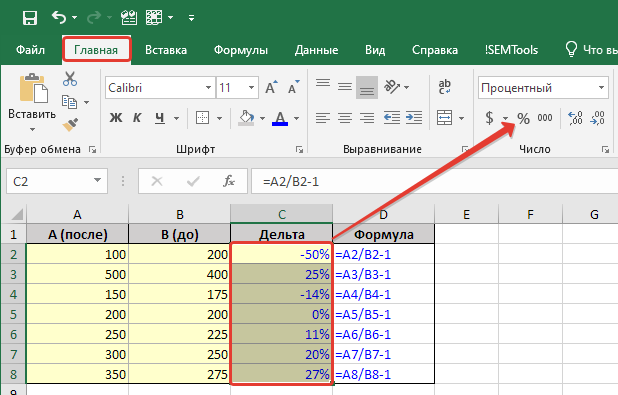Click the lightbulb Tell Me search box
This screenshot has height=395, width=618.
click(591, 50)
